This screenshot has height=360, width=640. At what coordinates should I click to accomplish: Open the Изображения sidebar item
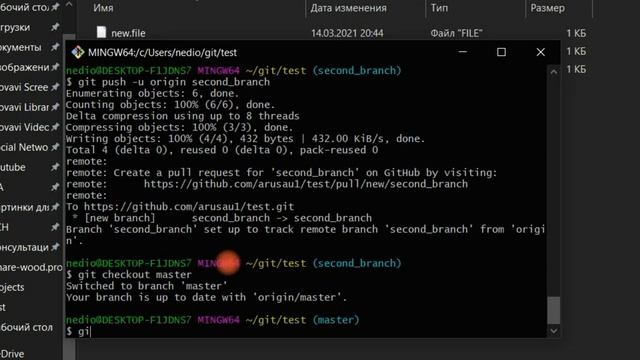click(x=25, y=67)
